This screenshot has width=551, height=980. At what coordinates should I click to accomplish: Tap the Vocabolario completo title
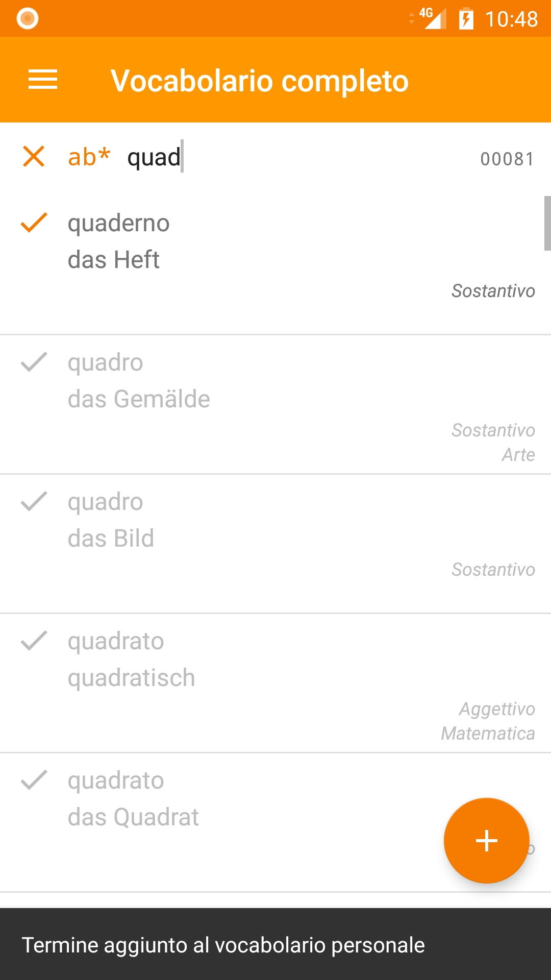[260, 81]
